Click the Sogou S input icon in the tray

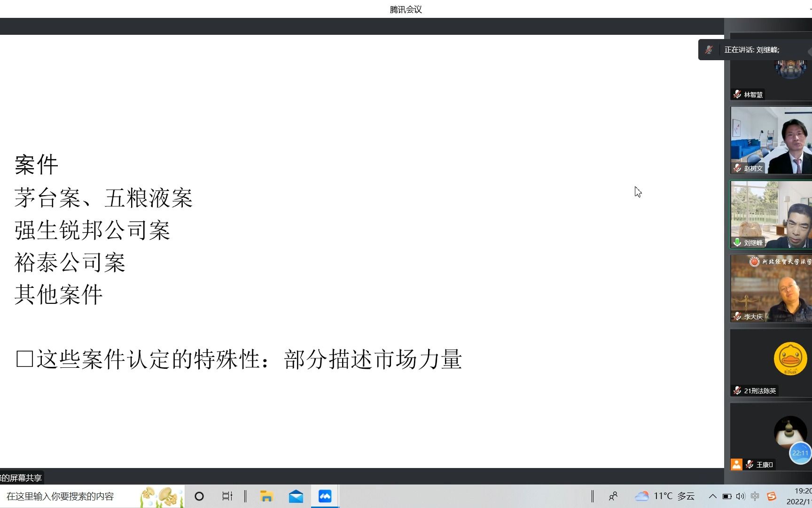(771, 496)
